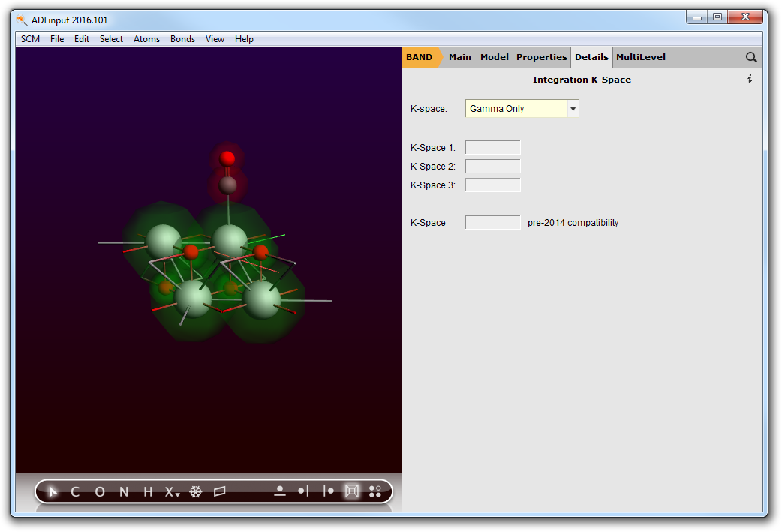Switch to the Properties tab
Screen dimensions: 782x532
click(x=542, y=57)
